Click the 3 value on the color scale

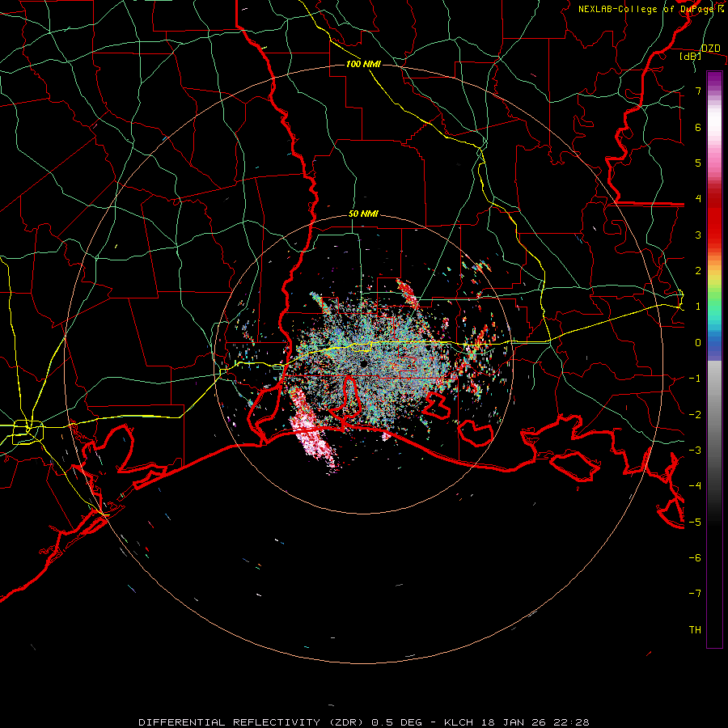click(x=698, y=235)
